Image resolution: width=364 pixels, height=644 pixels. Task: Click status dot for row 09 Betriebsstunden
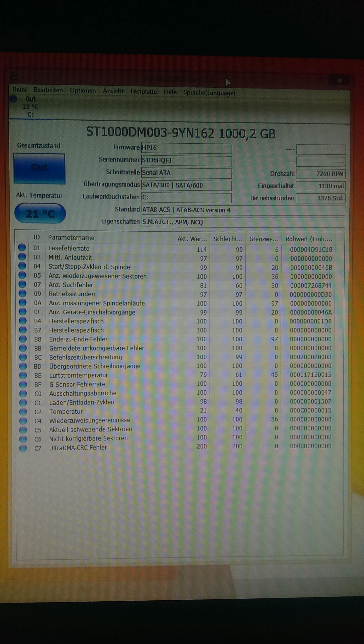[22, 293]
